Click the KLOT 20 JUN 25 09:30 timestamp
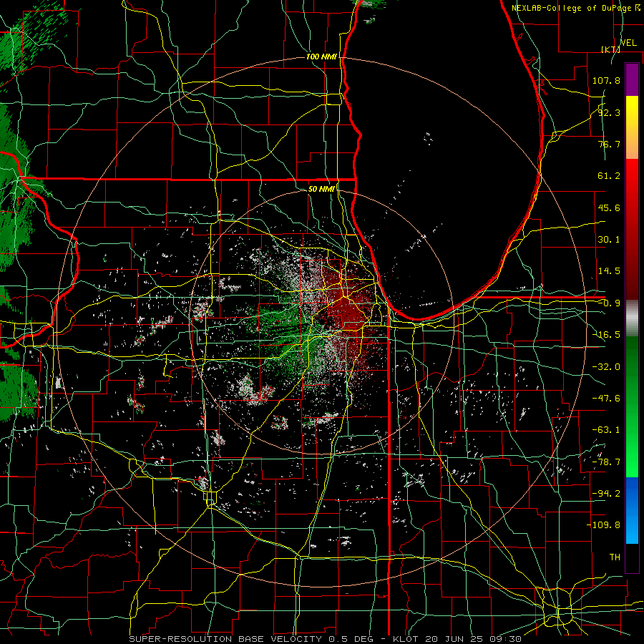644x644 pixels. point(457,639)
